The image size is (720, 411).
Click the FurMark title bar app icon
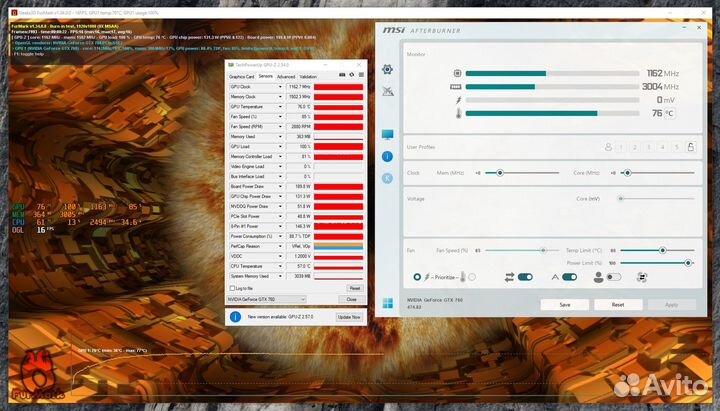(14, 13)
